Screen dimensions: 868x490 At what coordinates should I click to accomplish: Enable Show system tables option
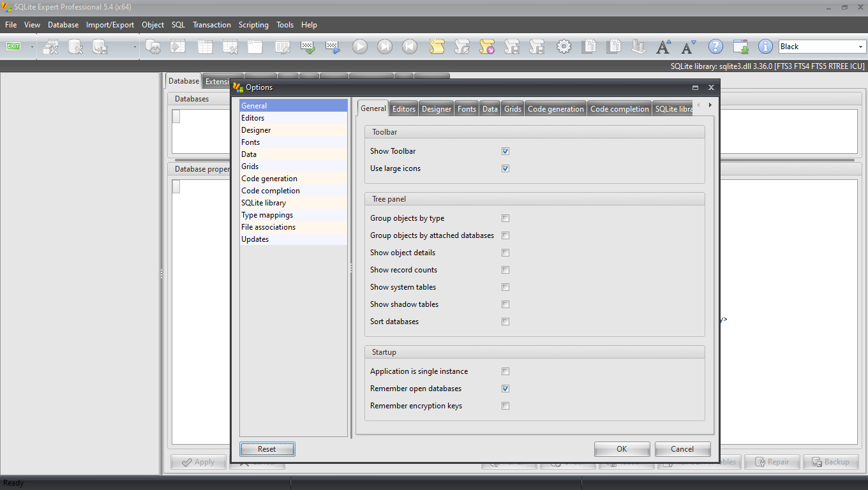click(505, 287)
